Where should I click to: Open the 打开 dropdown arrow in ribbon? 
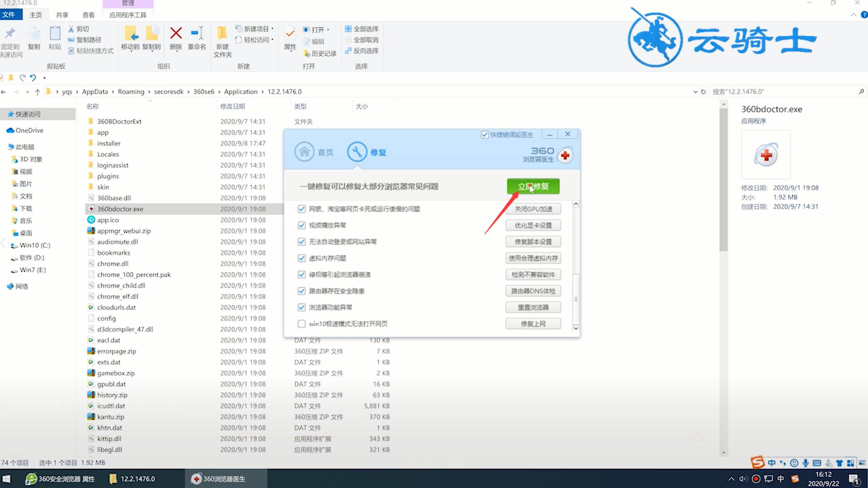328,29
